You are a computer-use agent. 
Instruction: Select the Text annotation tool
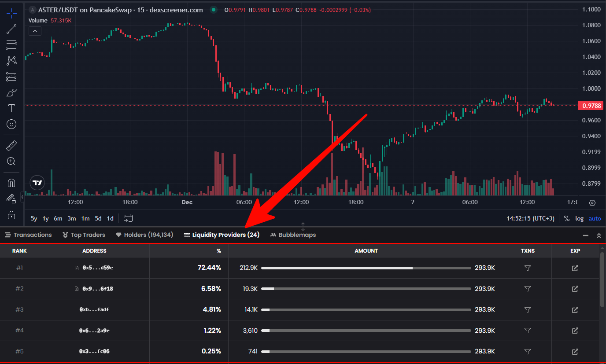click(11, 108)
